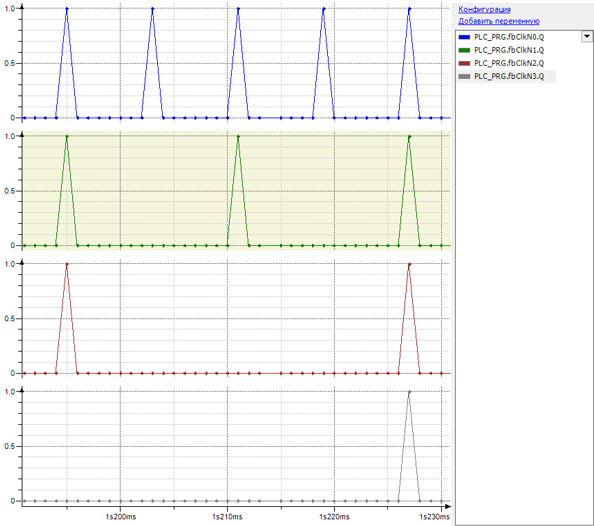Click the 1s220ms time axis label
Screen dimensions: 594x526
pyautogui.click(x=334, y=517)
